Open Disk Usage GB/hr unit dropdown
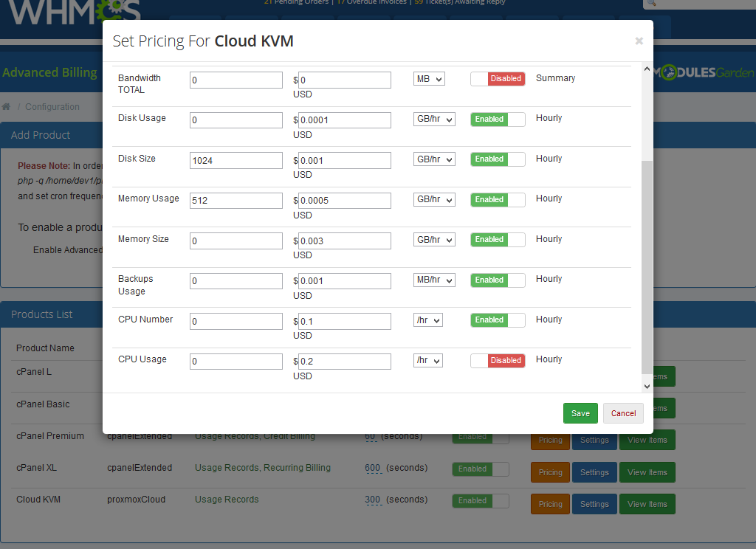The image size is (756, 549). point(434,119)
